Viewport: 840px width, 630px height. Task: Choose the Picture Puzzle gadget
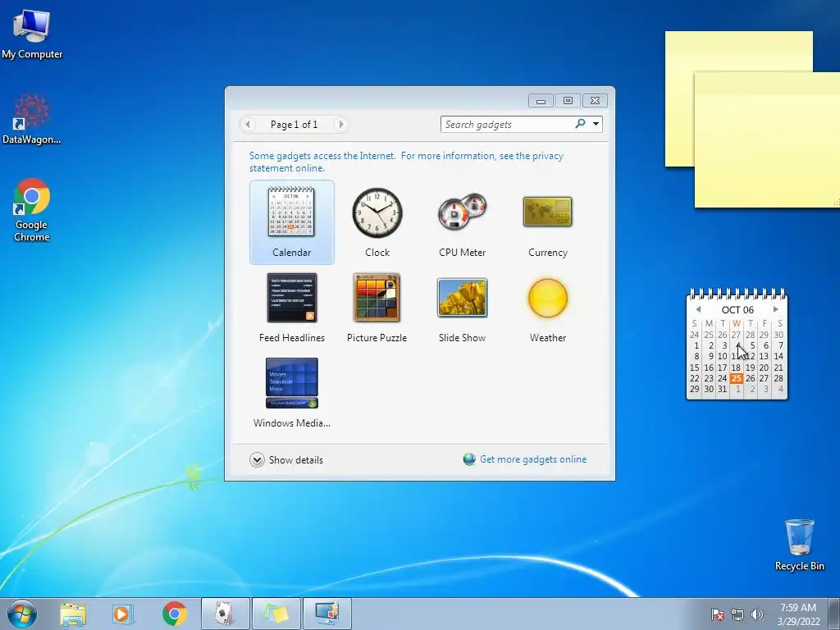[377, 308]
